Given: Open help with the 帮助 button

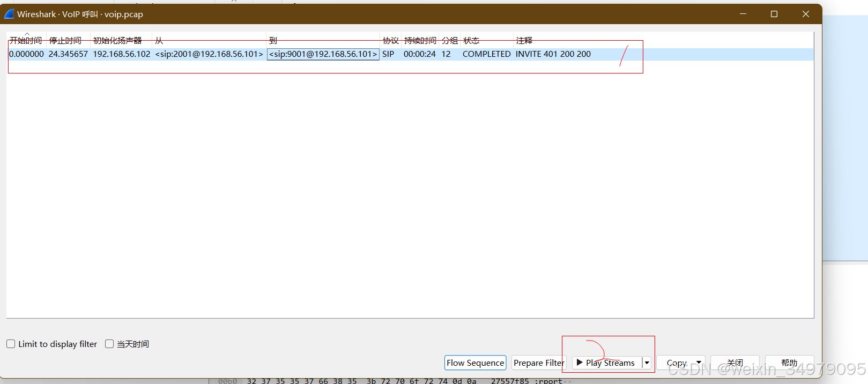Looking at the screenshot, I should click(x=789, y=363).
